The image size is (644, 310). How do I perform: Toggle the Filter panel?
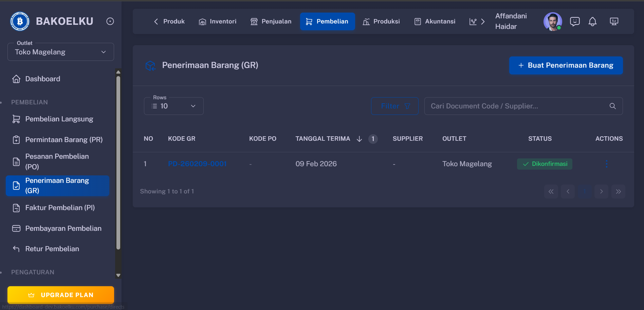[394, 106]
